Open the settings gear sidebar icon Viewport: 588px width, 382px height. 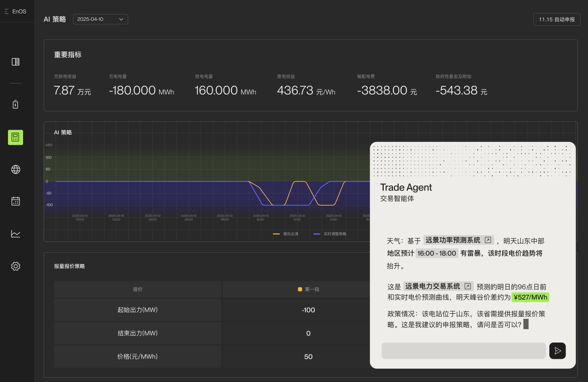click(15, 266)
